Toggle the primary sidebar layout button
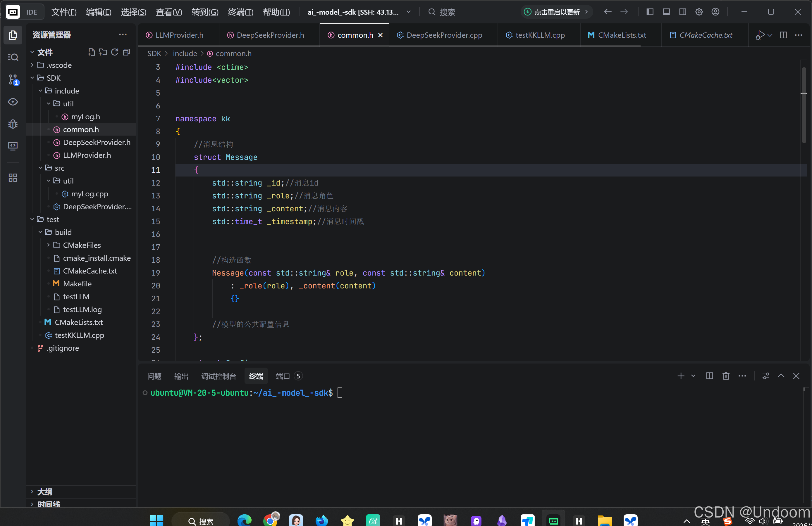This screenshot has width=812, height=526. click(x=650, y=12)
